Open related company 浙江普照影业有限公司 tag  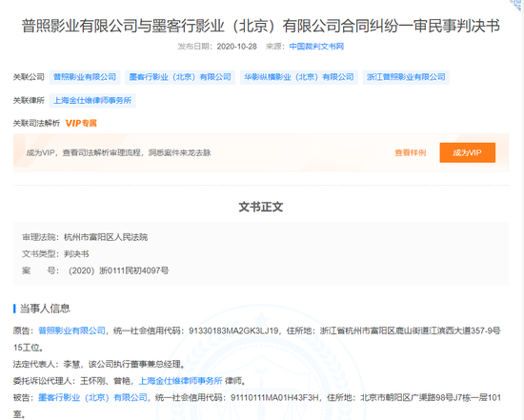[x=406, y=77]
